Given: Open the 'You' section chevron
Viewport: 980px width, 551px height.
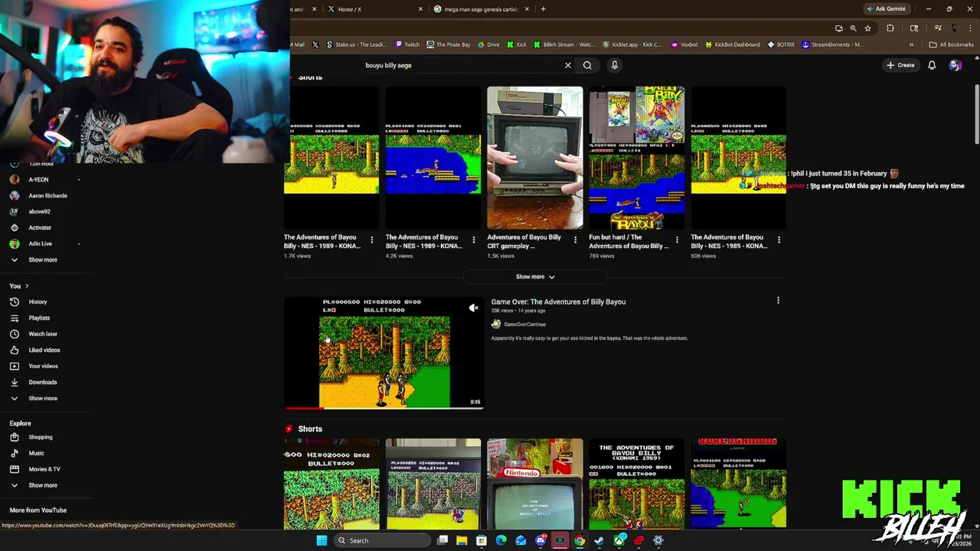Looking at the screenshot, I should pos(26,285).
